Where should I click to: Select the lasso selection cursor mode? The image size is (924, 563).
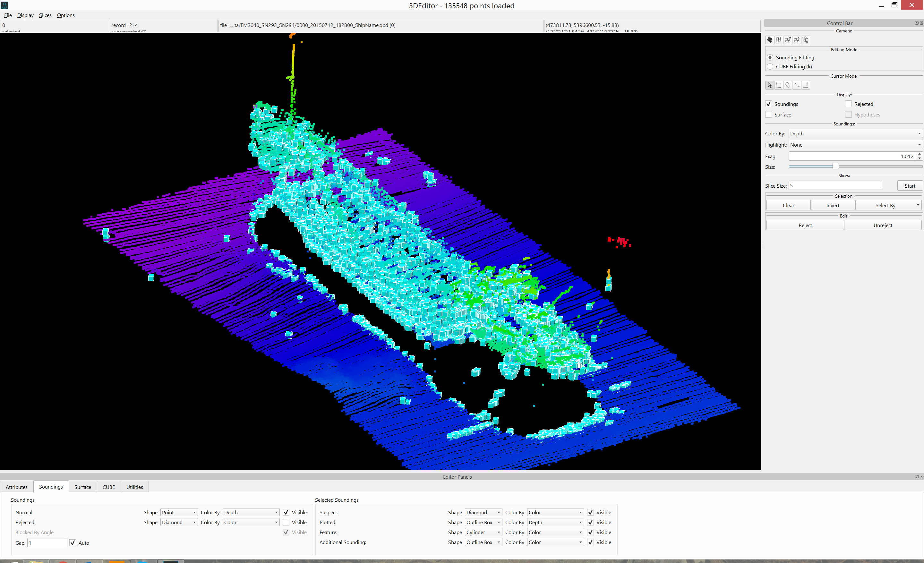[x=788, y=85]
